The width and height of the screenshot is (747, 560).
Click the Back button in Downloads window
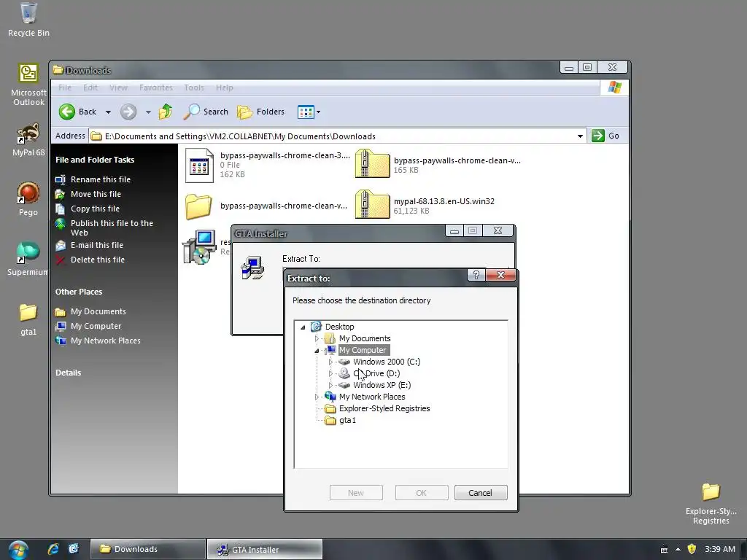[x=77, y=112]
